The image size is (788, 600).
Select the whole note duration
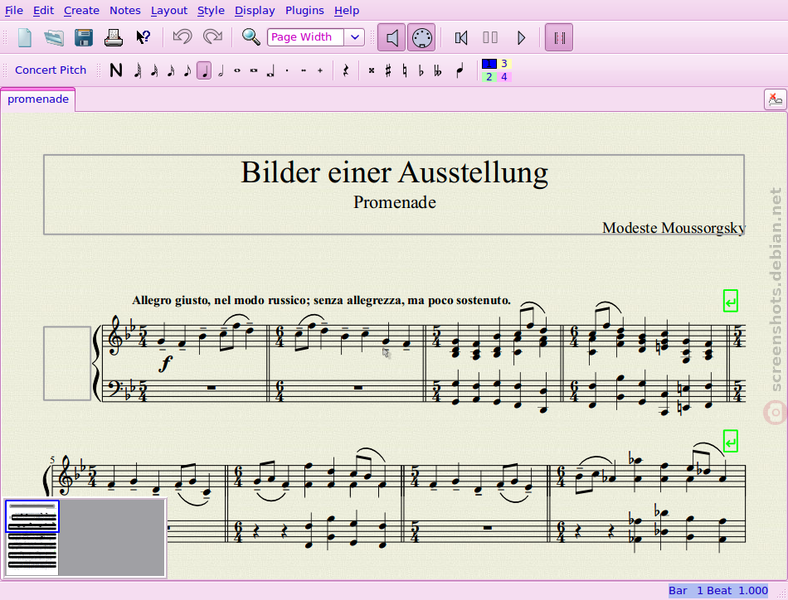237,70
